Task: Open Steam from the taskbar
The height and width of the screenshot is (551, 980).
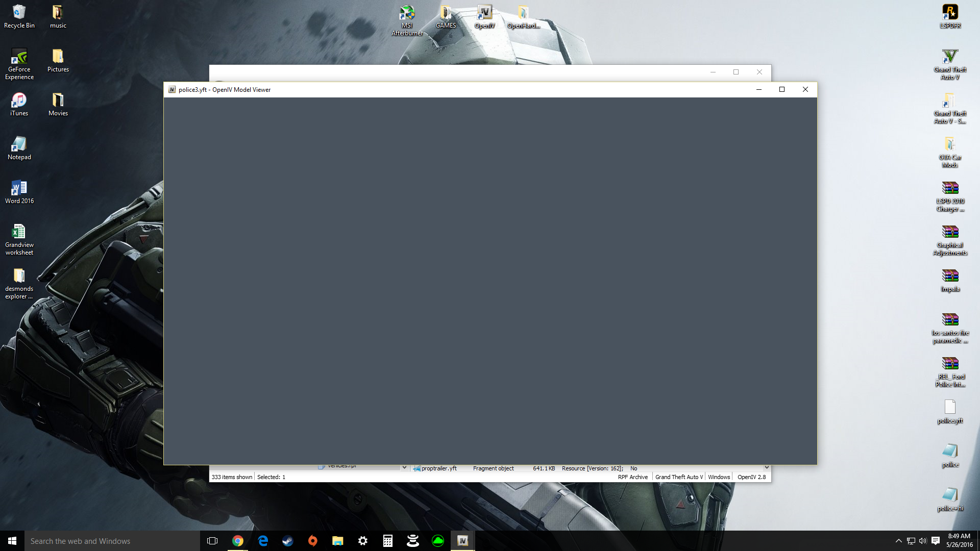Action: pos(288,541)
